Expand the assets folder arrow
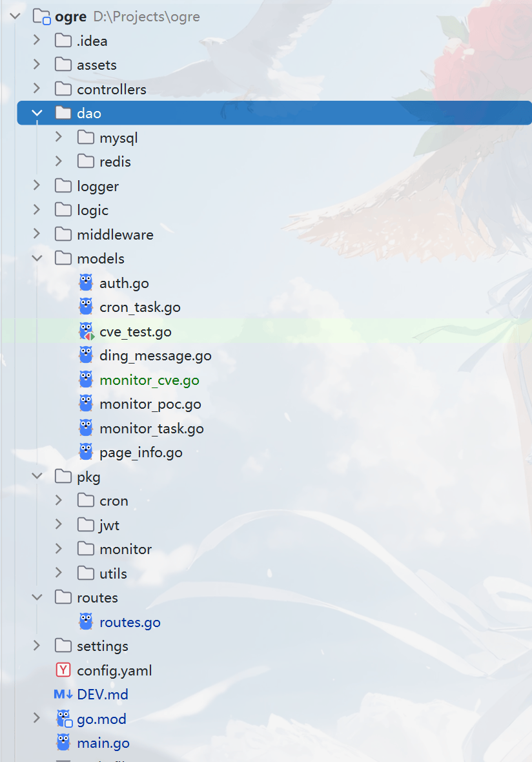 click(x=37, y=64)
